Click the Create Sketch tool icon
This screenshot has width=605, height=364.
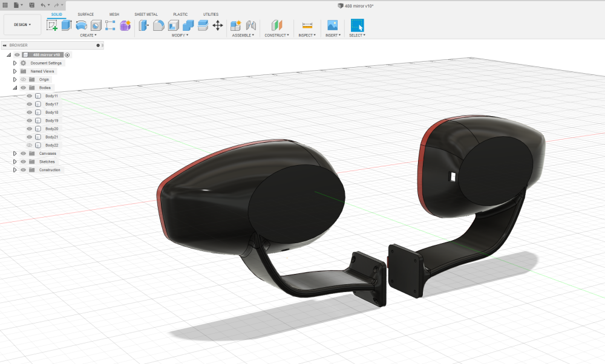click(52, 25)
